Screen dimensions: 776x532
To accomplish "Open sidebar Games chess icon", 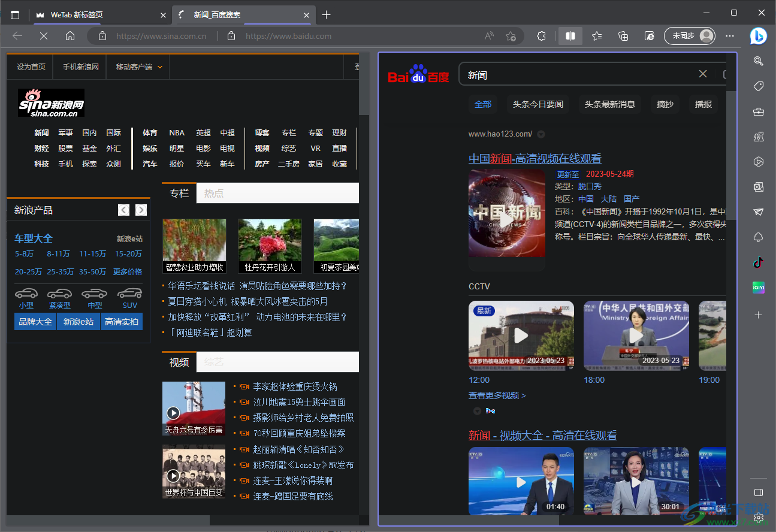I will (x=758, y=137).
